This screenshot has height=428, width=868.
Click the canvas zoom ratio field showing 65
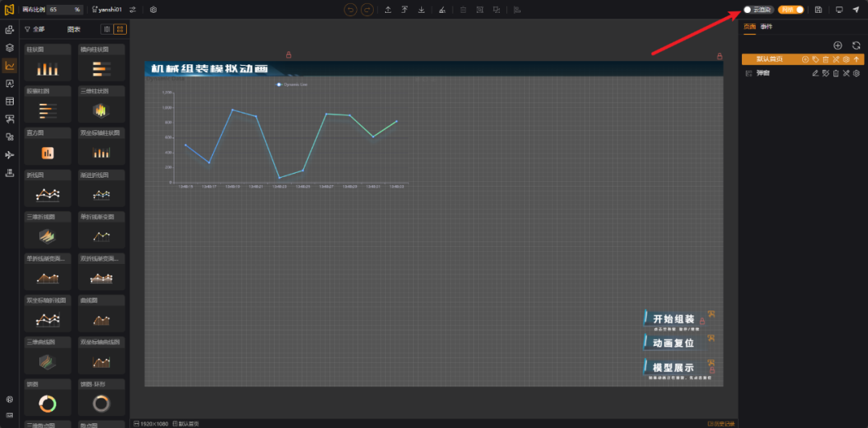tap(65, 10)
